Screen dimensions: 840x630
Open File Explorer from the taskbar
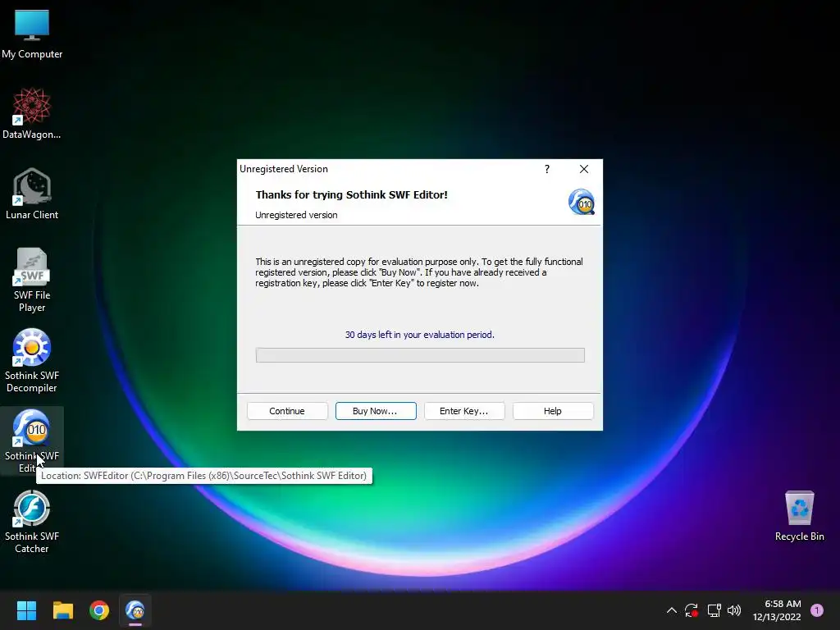tap(62, 610)
